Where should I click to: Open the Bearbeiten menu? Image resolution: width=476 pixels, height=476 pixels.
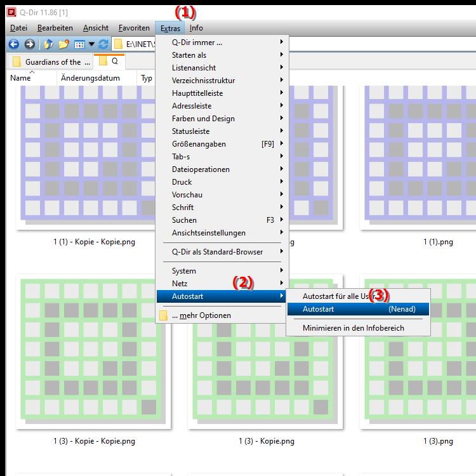55,28
